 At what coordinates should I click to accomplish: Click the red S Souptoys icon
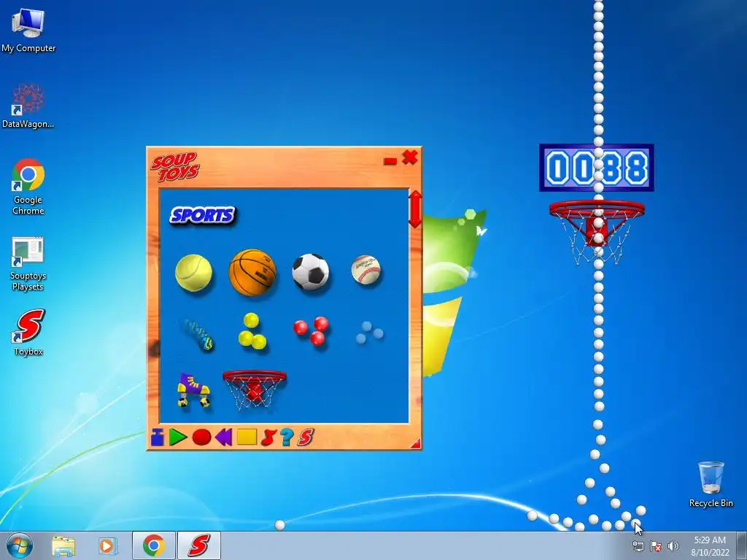[x=306, y=437]
